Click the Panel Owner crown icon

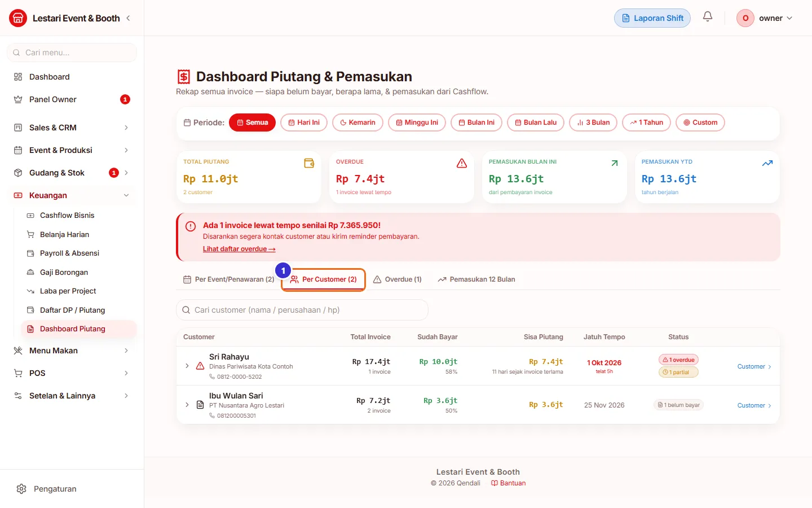18,99
